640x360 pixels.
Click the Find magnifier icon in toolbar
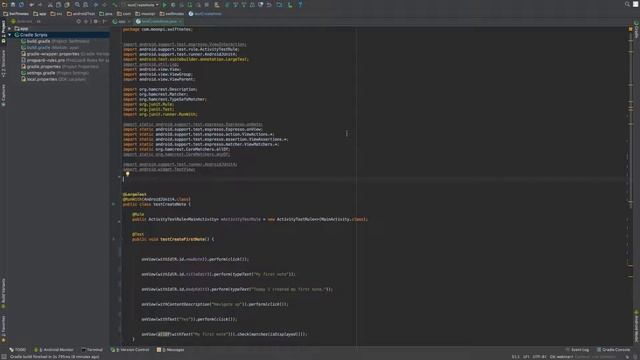click(x=77, y=5)
